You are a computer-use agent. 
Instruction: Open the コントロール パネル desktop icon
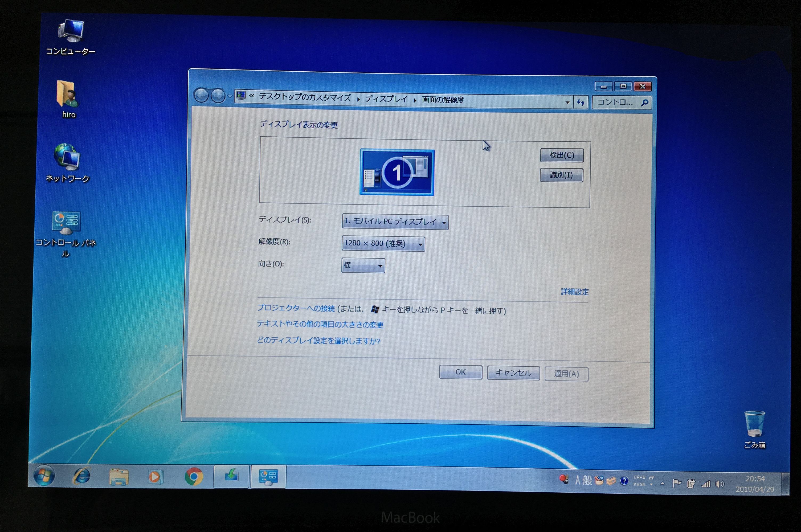(x=66, y=234)
